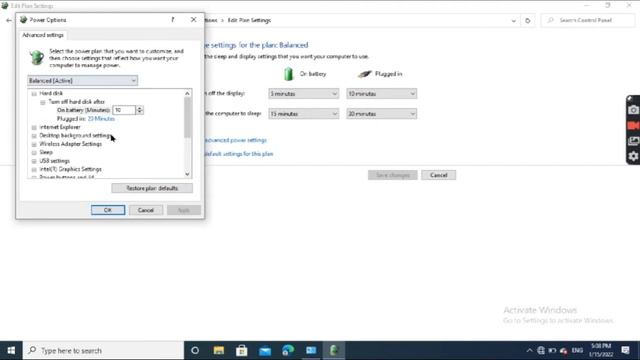Viewport: 640px width, 360px height.
Task: Open Microsoft Store from the taskbar
Action: coord(242,351)
